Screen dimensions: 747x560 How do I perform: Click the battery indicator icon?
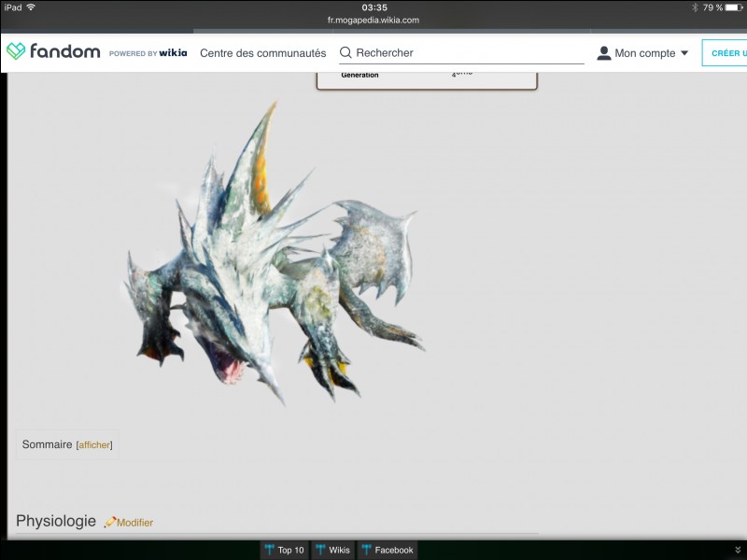734,7
